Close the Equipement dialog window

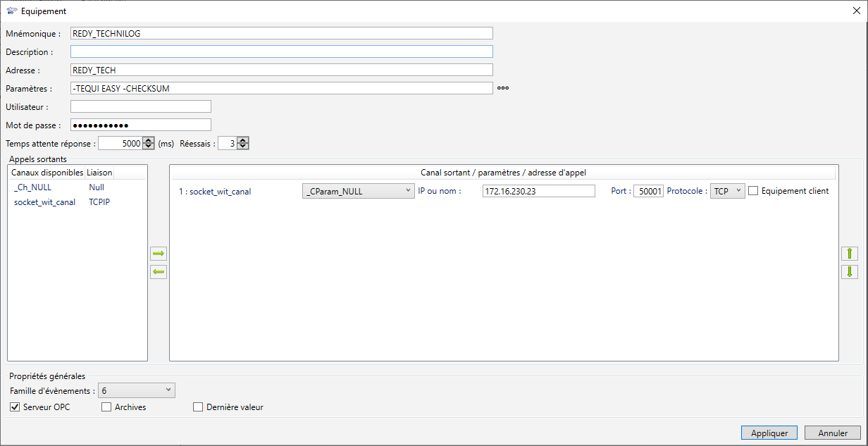coord(856,11)
